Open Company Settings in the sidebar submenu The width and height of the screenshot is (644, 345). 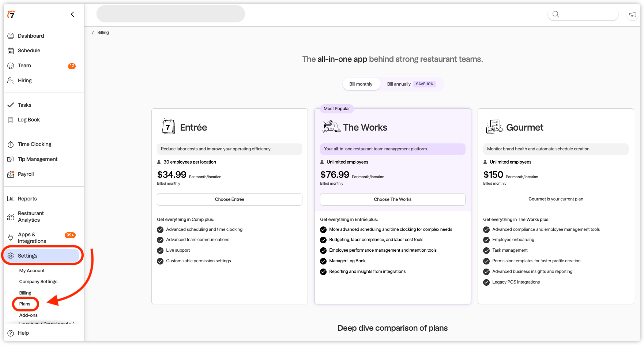[38, 282]
